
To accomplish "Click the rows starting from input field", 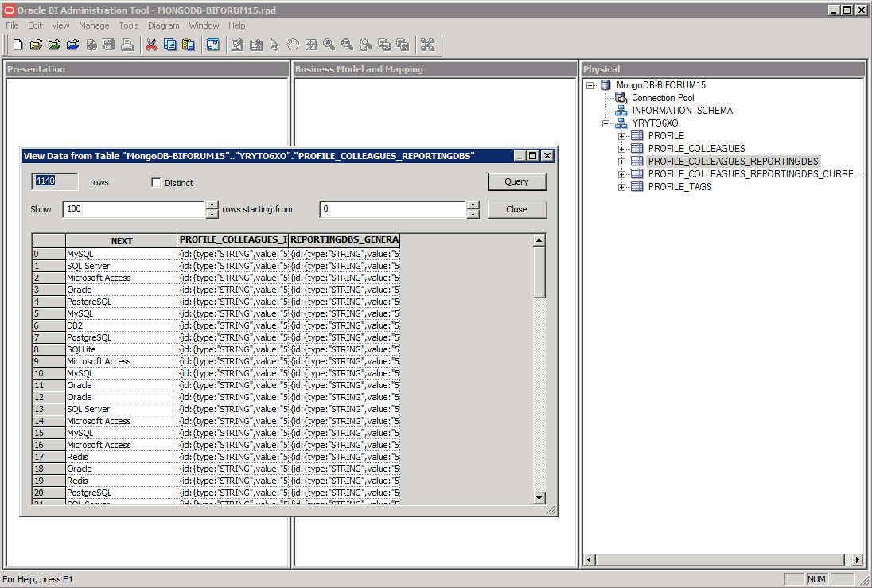I will click(x=391, y=209).
